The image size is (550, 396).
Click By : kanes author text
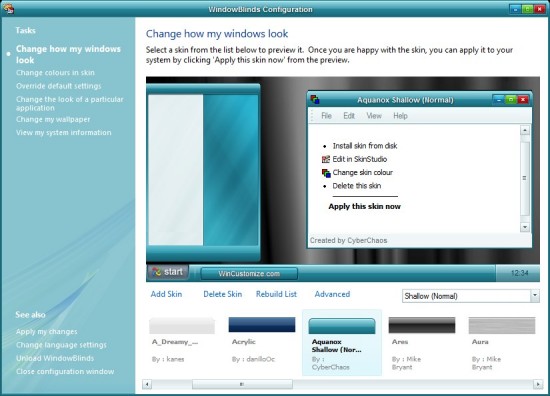click(168, 359)
